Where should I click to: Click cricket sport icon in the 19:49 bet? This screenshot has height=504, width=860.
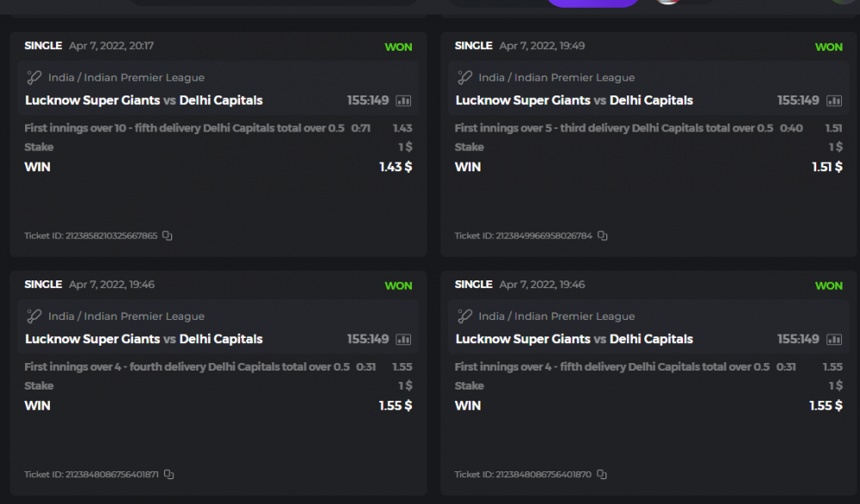[x=464, y=77]
